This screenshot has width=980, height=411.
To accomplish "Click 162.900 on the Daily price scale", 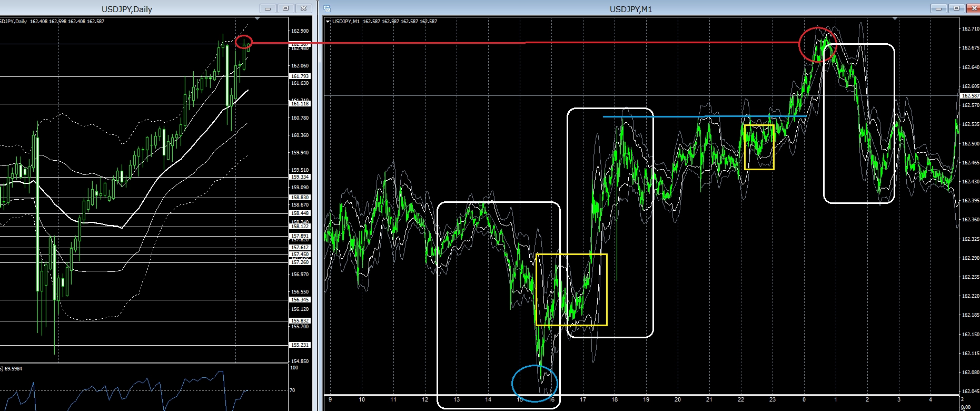I will click(x=300, y=31).
